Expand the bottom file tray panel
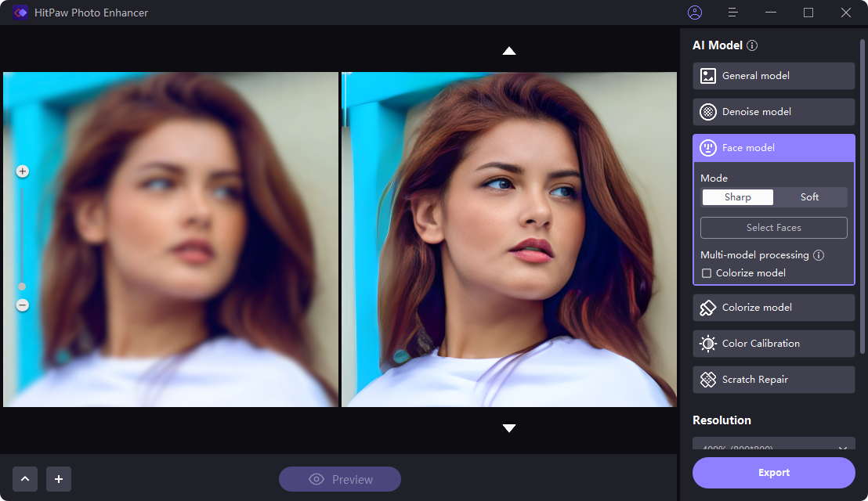This screenshot has height=501, width=868. click(24, 478)
